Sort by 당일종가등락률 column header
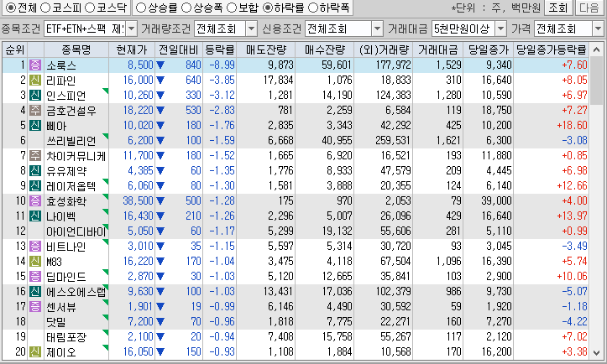Image resolution: width=607 pixels, height=364 pixels. coord(552,49)
